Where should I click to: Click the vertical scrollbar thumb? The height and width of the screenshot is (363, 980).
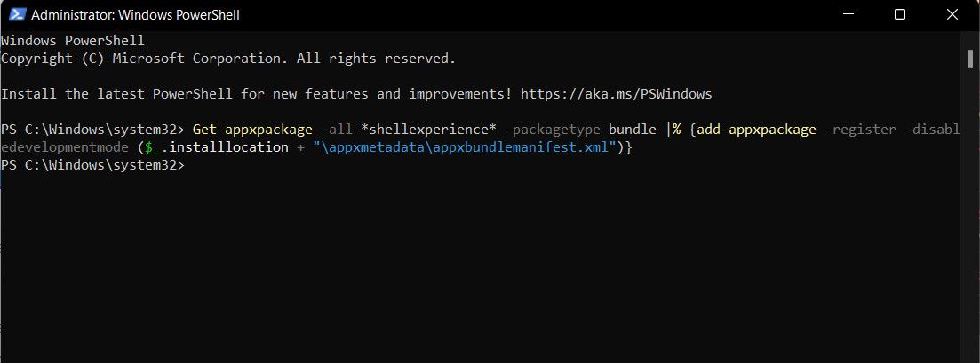click(971, 59)
